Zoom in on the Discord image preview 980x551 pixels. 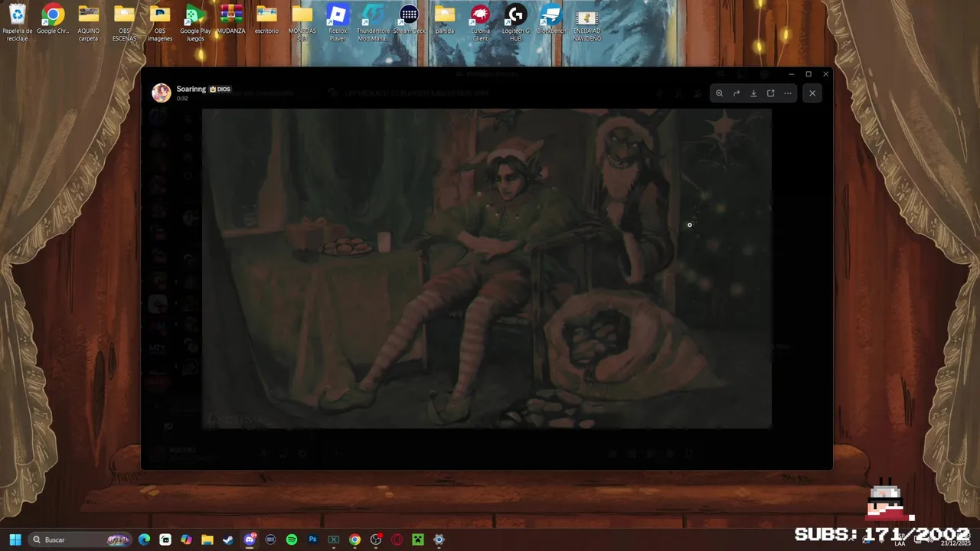click(719, 93)
